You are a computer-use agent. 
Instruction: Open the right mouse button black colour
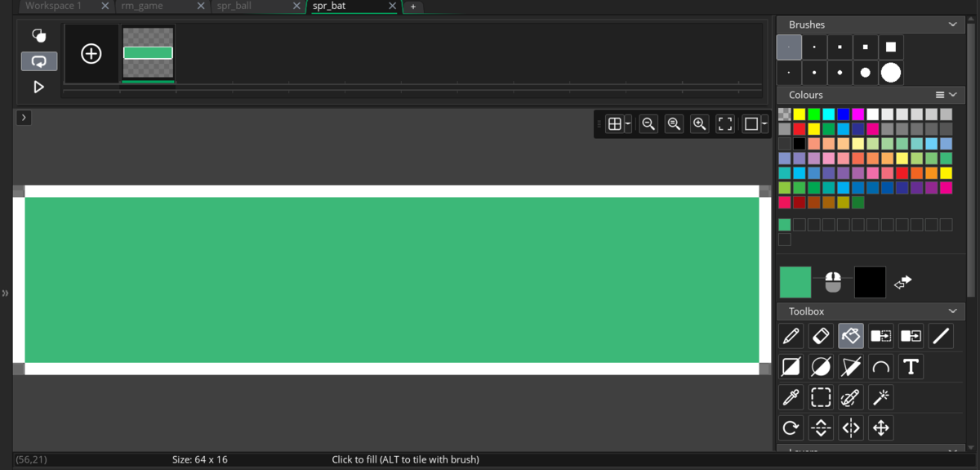[x=870, y=282]
